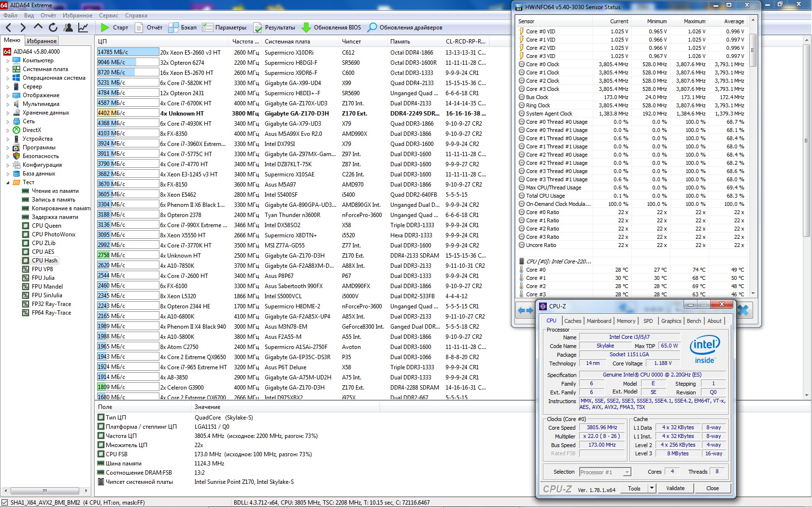812x508 pixels.
Task: Open the Caches tab in CPU-Z
Action: (x=573, y=321)
